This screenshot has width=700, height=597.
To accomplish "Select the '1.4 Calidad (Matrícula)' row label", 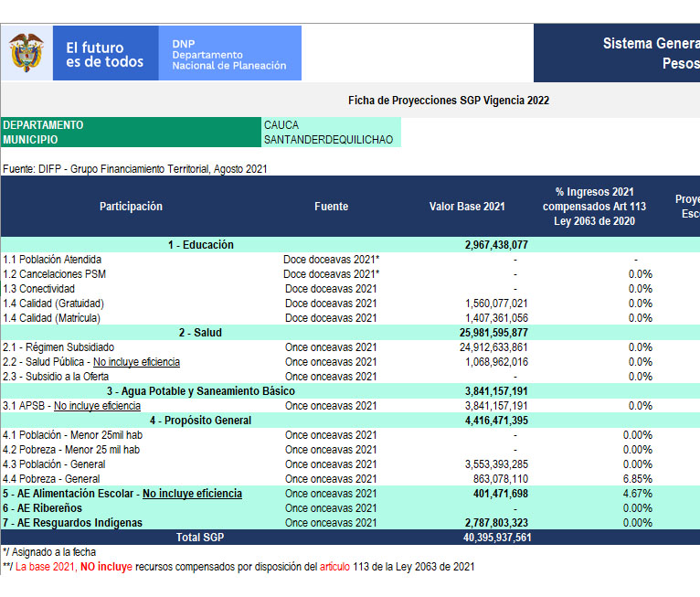I will pos(52,318).
